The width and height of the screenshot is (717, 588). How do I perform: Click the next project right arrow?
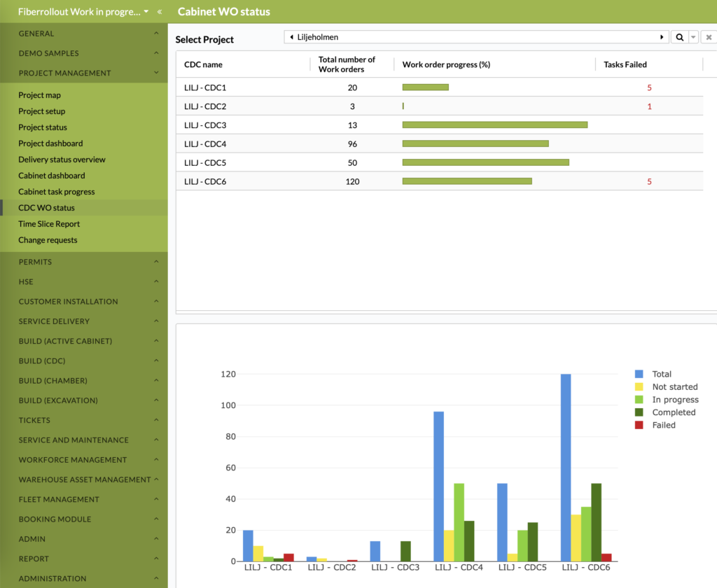point(662,37)
